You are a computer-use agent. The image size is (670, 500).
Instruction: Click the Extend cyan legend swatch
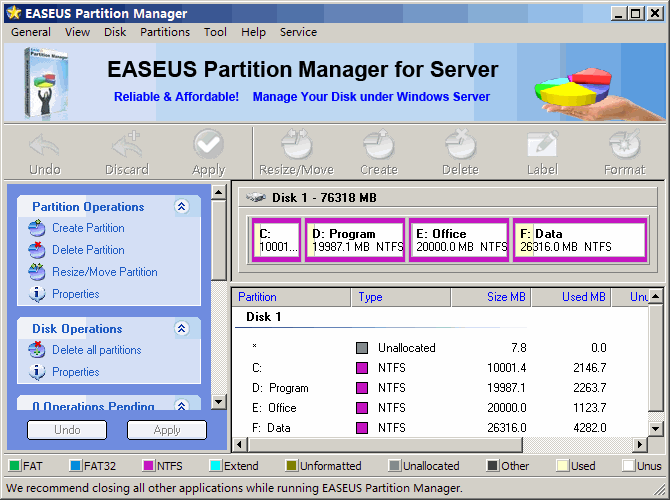[215, 465]
